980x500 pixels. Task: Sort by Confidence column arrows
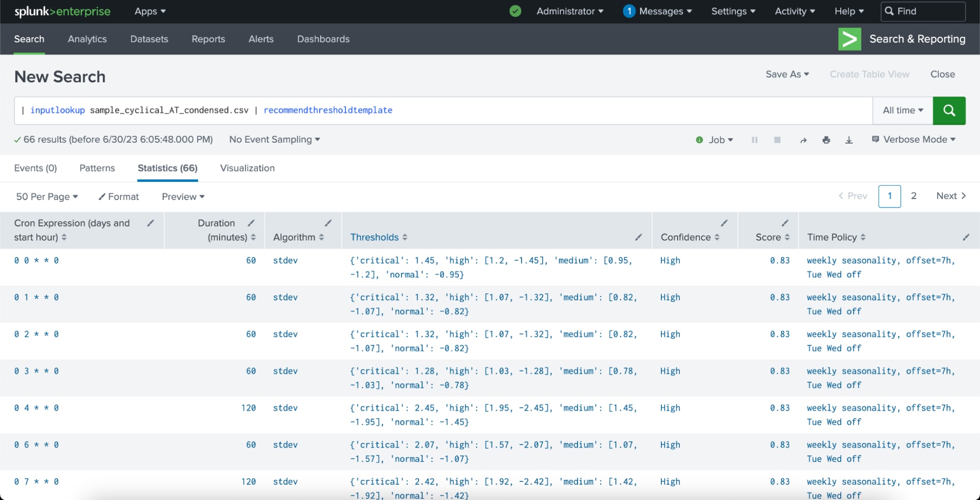[717, 237]
